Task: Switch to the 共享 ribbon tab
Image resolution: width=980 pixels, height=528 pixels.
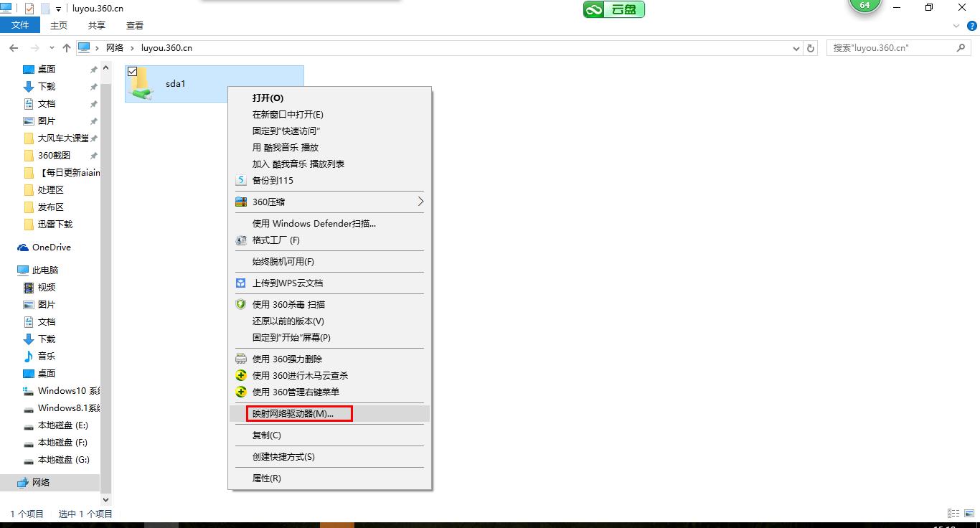Action: coord(97,26)
